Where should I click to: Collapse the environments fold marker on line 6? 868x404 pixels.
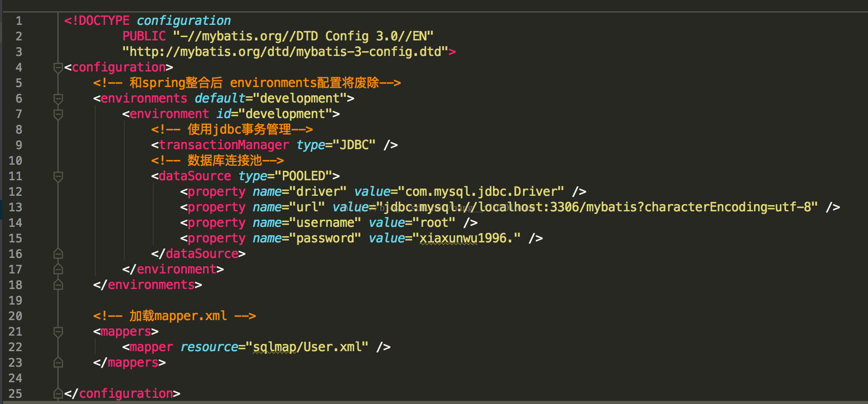tap(58, 99)
